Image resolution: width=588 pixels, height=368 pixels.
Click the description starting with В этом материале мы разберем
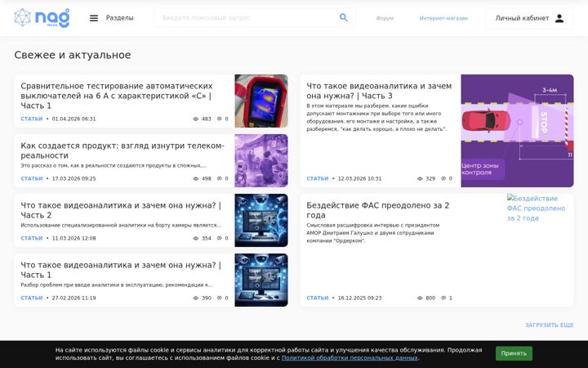tap(376, 118)
